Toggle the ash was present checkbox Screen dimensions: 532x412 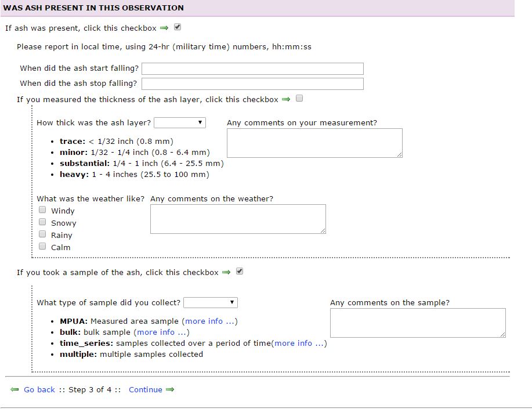(x=178, y=27)
